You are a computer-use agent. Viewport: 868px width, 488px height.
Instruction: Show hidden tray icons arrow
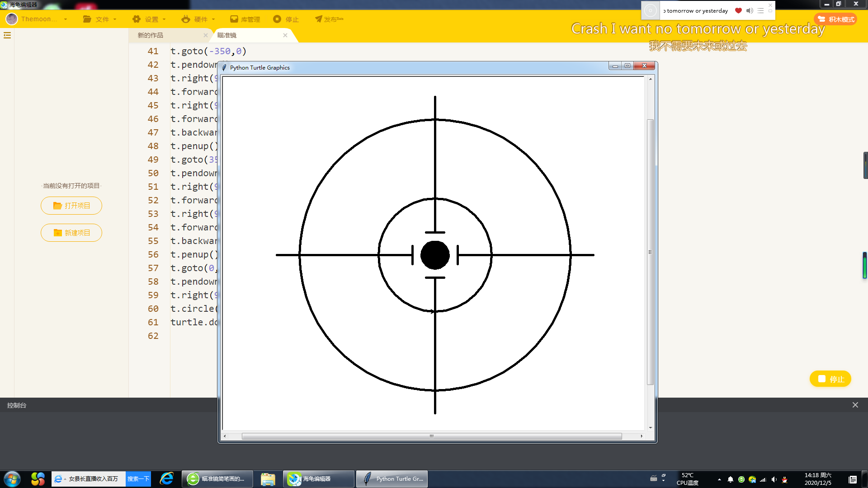pyautogui.click(x=719, y=479)
